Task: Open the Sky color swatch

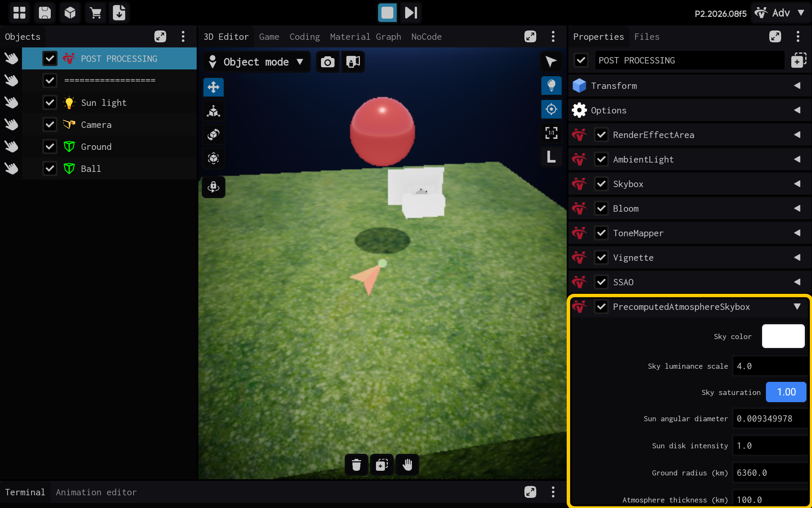Action: (783, 336)
